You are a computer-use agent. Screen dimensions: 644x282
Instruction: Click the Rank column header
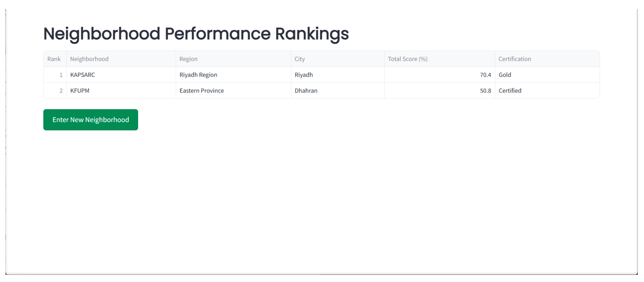54,59
